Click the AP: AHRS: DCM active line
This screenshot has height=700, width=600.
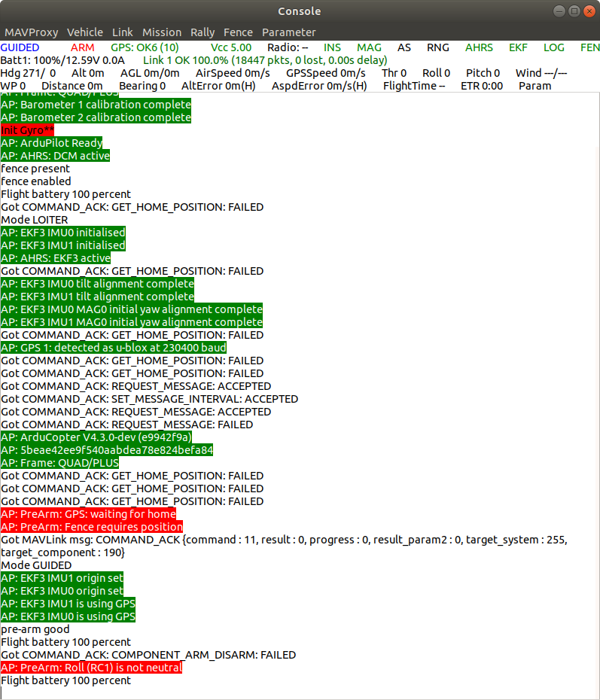coord(55,156)
